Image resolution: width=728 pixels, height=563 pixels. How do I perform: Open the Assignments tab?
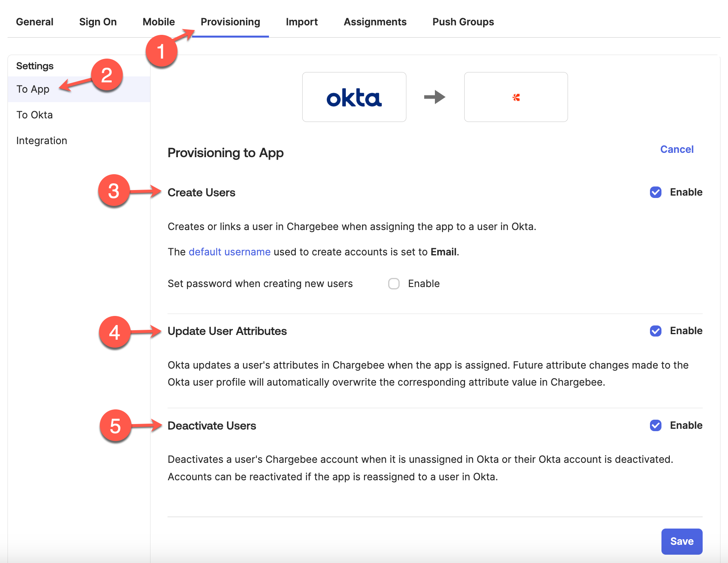pyautogui.click(x=375, y=22)
